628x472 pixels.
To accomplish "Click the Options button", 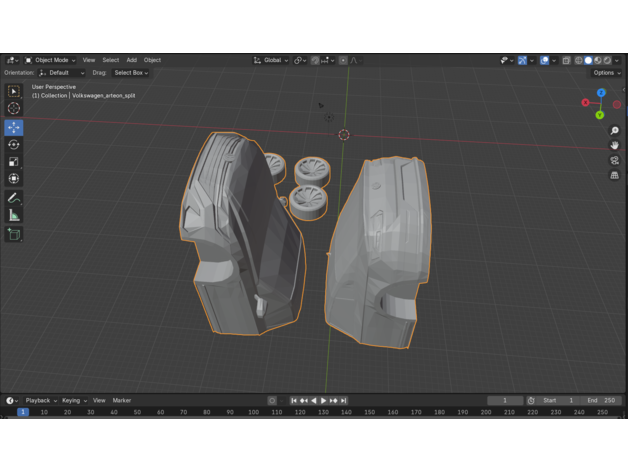I will [x=605, y=73].
